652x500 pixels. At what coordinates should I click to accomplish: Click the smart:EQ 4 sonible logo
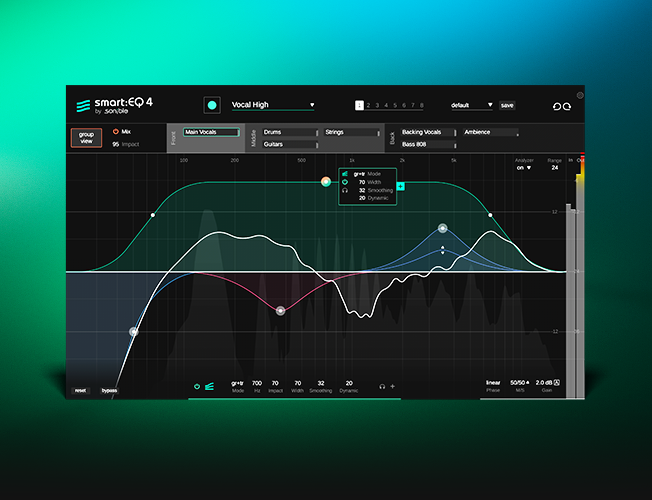[114, 106]
